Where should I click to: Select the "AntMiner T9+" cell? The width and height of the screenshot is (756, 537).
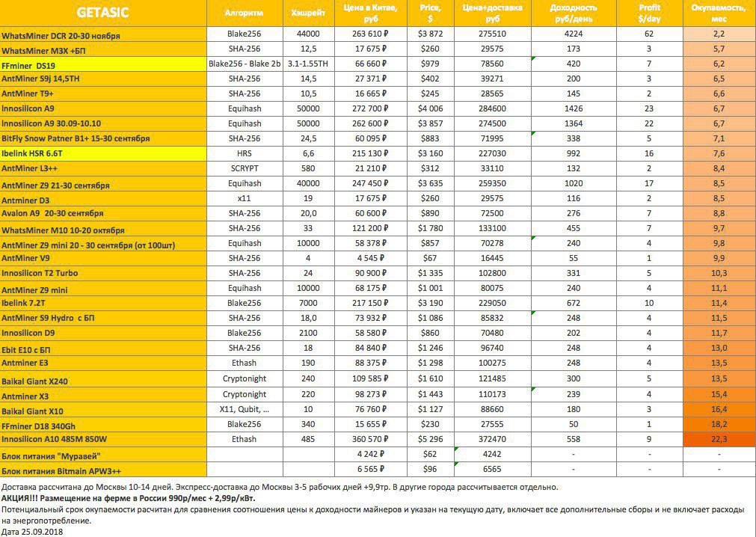tap(103, 94)
